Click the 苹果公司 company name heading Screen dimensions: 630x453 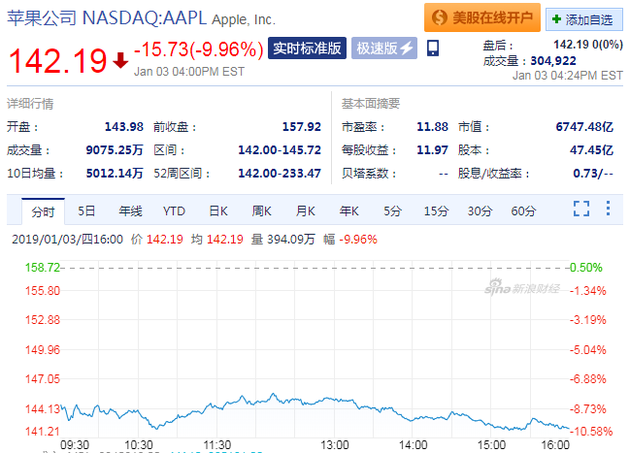click(x=42, y=18)
